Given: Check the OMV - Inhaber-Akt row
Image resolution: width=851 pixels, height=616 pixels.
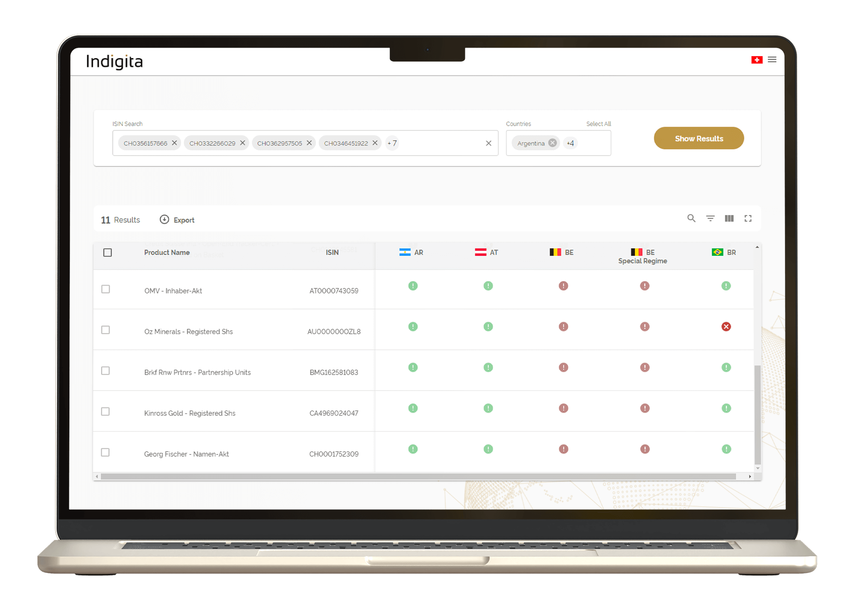Looking at the screenshot, I should pyautogui.click(x=106, y=289).
